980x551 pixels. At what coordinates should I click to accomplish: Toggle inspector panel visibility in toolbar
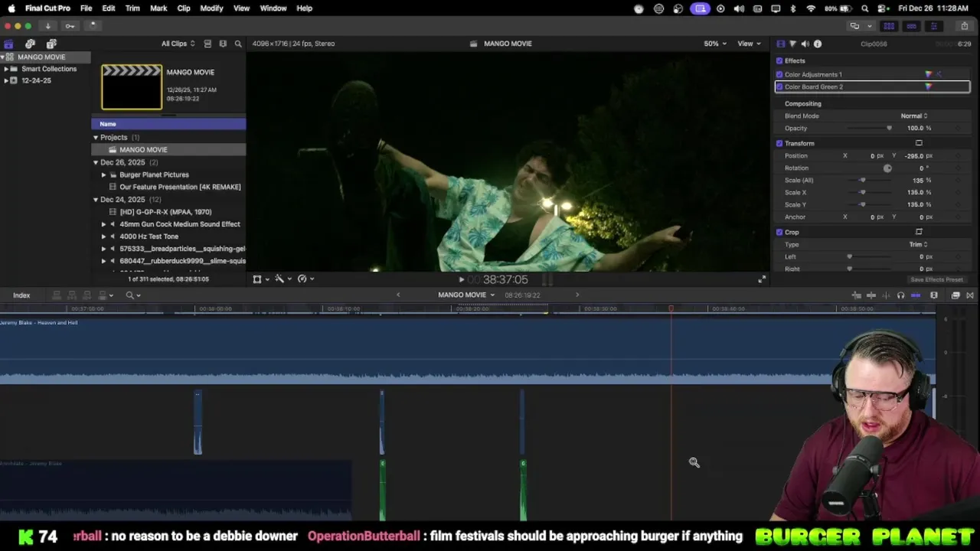(x=933, y=26)
